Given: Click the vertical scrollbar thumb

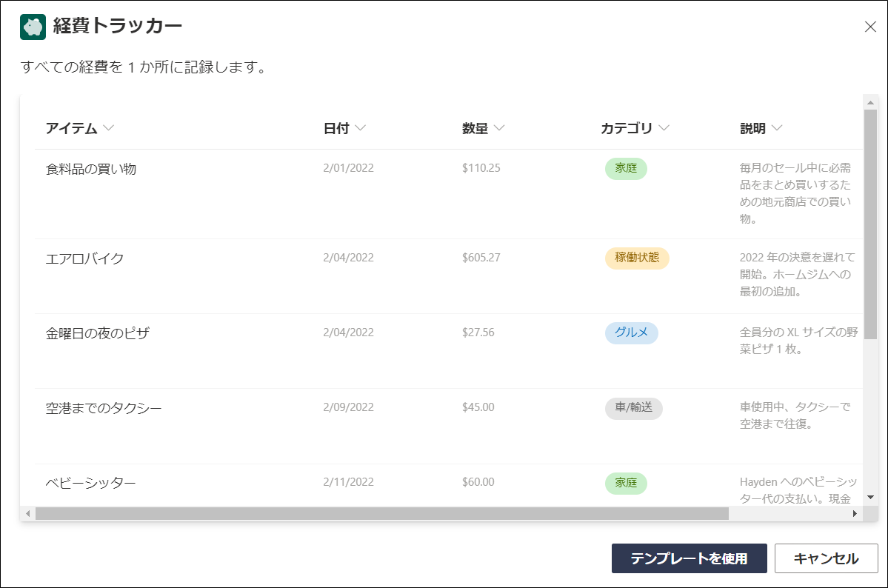Looking at the screenshot, I should [870, 224].
